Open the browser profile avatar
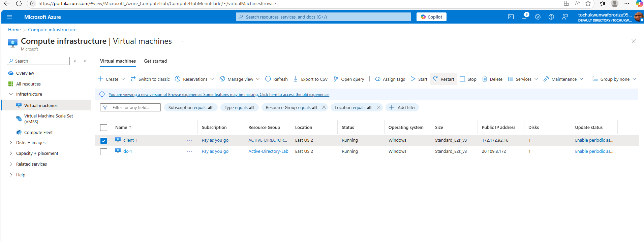This screenshot has width=644, height=241. click(615, 3)
